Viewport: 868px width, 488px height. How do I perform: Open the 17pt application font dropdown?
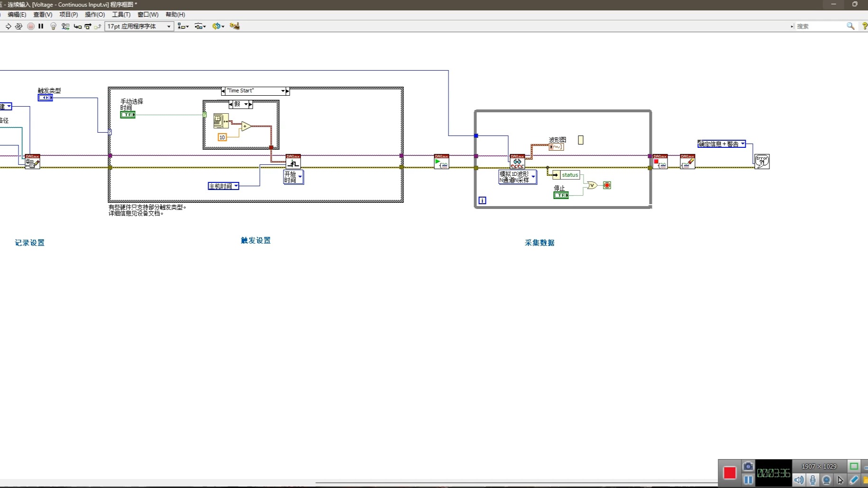click(x=139, y=26)
